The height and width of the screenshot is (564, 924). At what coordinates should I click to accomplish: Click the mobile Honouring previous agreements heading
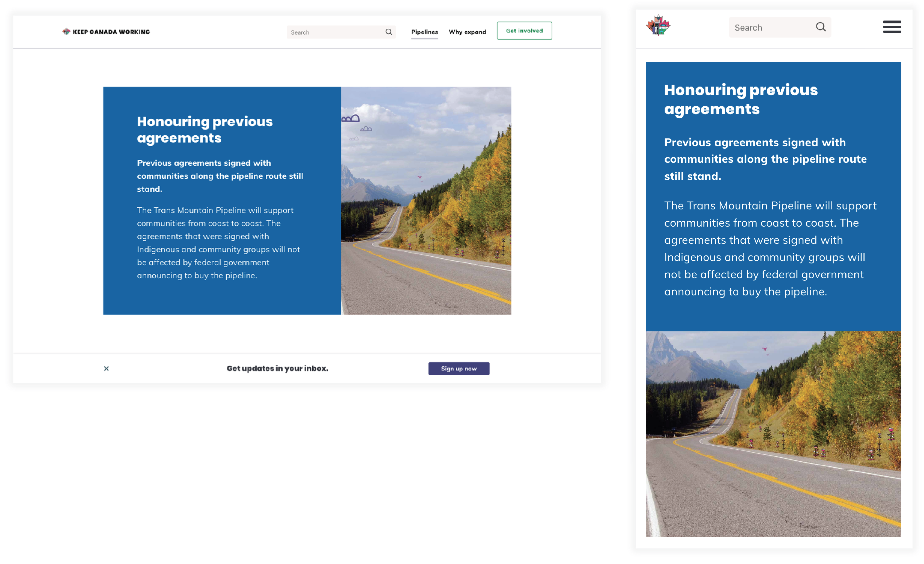click(x=741, y=99)
